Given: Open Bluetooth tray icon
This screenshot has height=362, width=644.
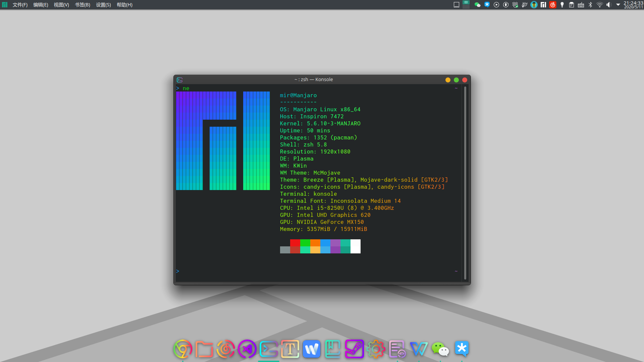Looking at the screenshot, I should [x=590, y=5].
